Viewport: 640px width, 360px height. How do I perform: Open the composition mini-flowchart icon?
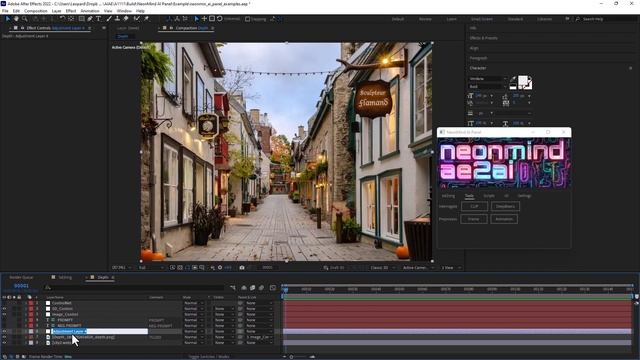pos(233,288)
